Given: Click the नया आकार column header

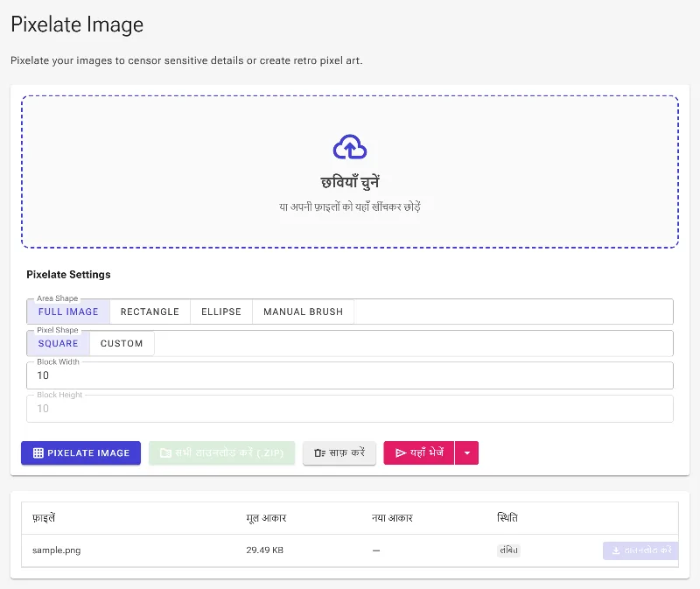Looking at the screenshot, I should 392,518.
